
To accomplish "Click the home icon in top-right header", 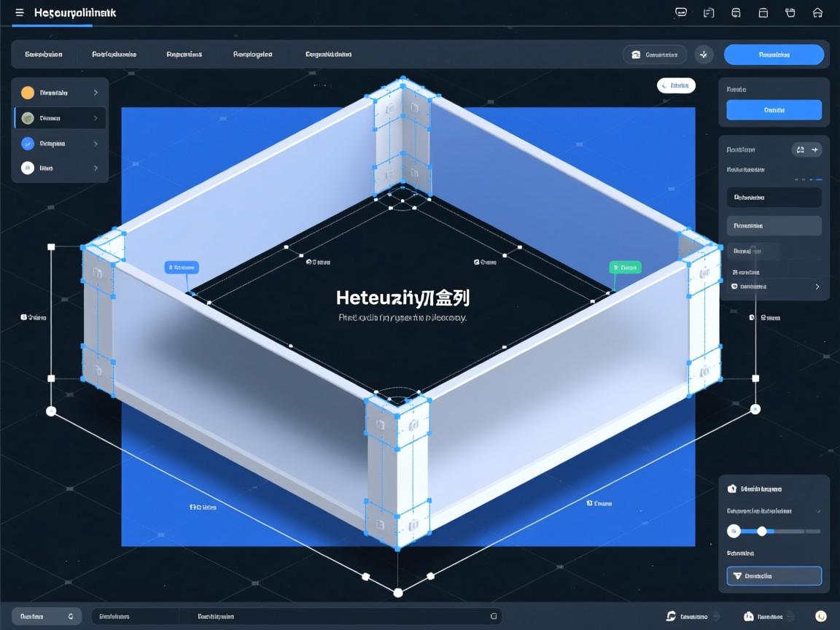I will (817, 12).
